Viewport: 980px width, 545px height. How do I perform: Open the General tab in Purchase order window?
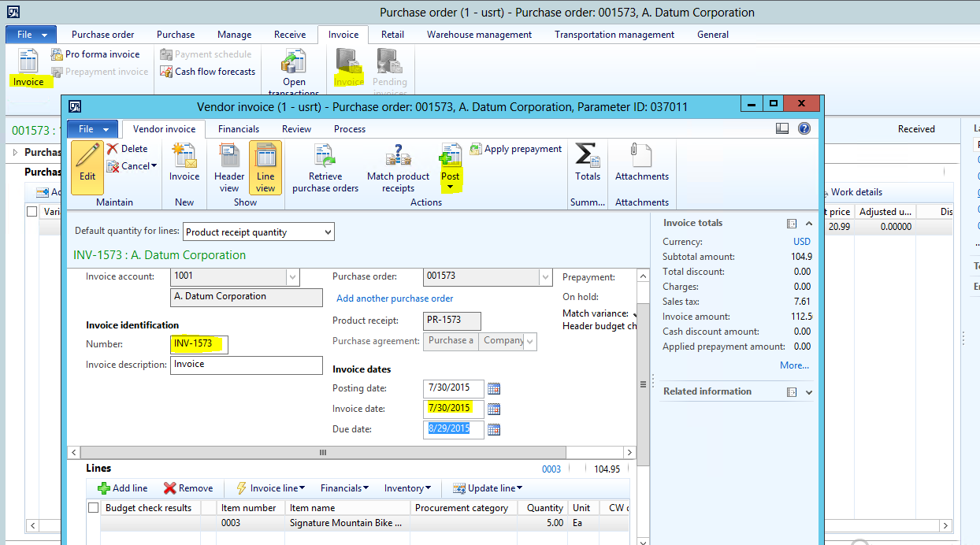coord(713,35)
